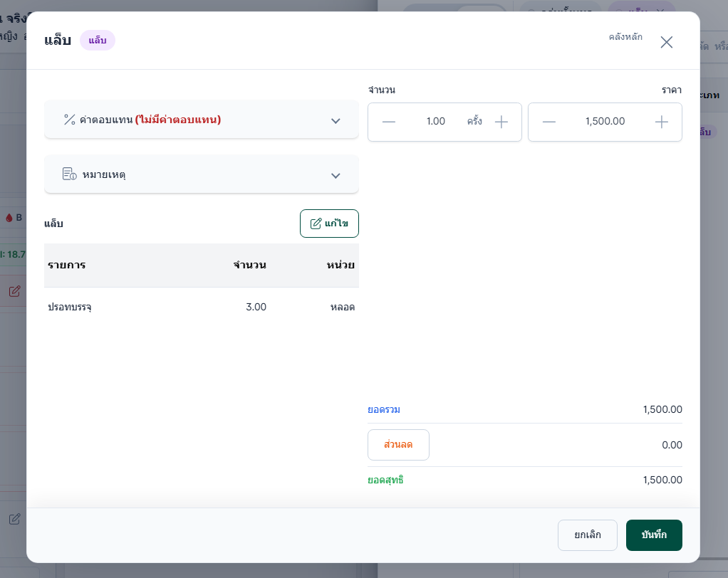The width and height of the screenshot is (728, 578).
Task: Click the minus icon in quantity field
Action: 389,122
